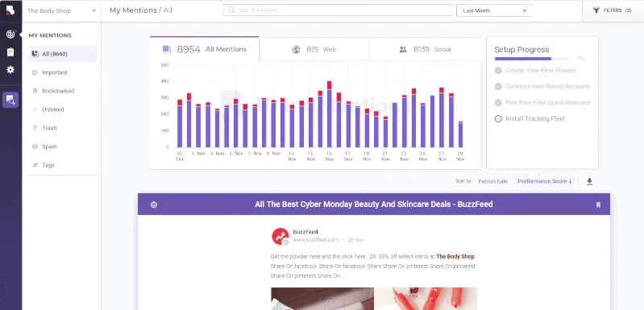Click the globe icon on Web tab

click(x=296, y=50)
